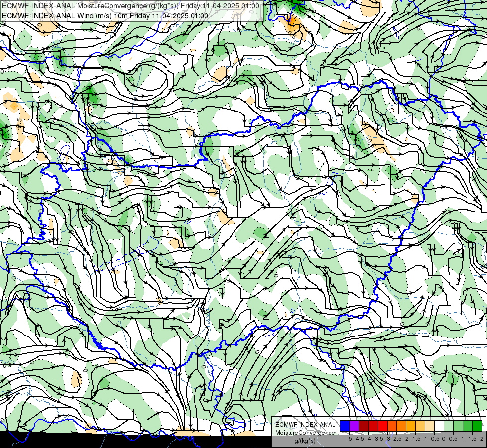Viewport: 487px width, 448px height.
Task: Click the legend value '0.5'
Action: (453, 439)
